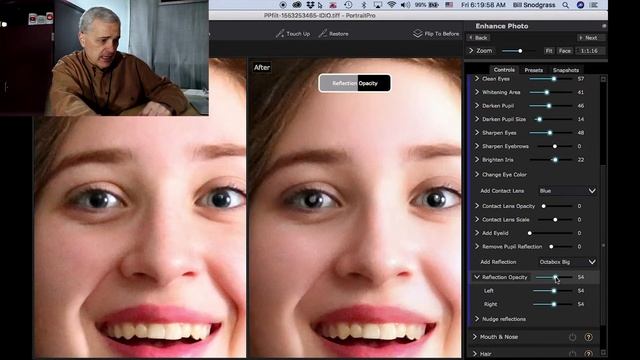Click the screen recording status icon
Screen dimensions: 640x360
point(283,5)
